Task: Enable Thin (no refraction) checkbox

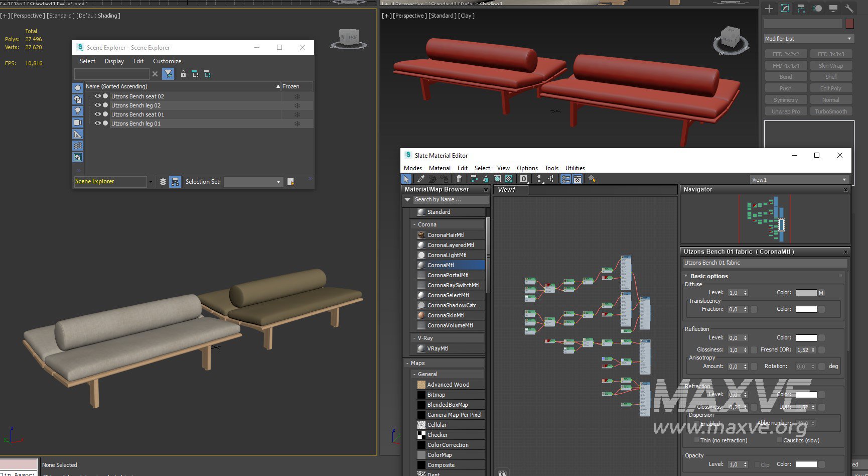Action: pyautogui.click(x=696, y=440)
